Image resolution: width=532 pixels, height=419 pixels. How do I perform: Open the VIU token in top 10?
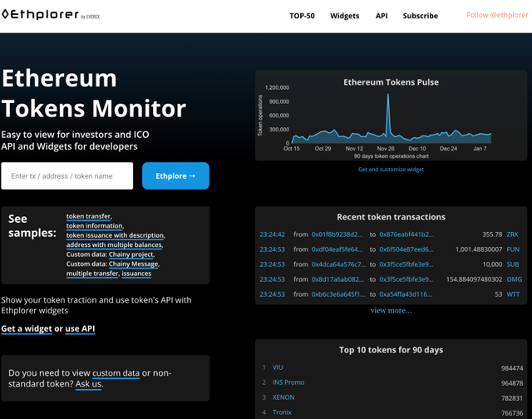[278, 367]
